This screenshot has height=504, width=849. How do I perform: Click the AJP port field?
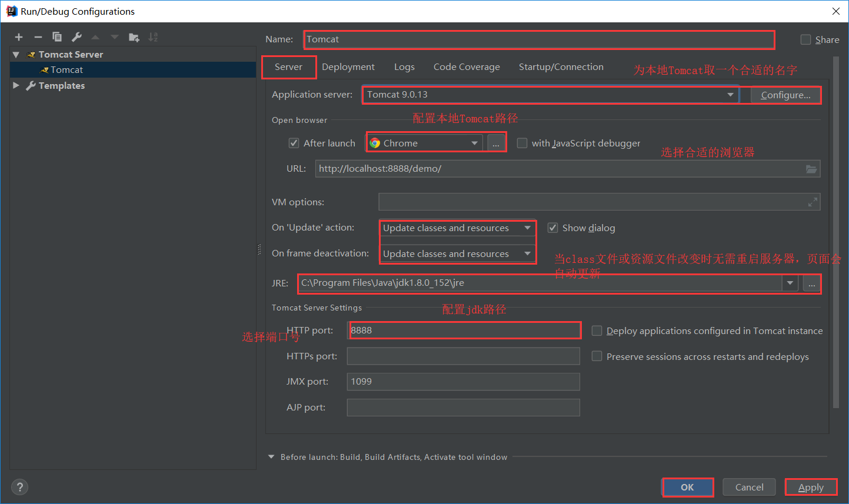pyautogui.click(x=464, y=408)
